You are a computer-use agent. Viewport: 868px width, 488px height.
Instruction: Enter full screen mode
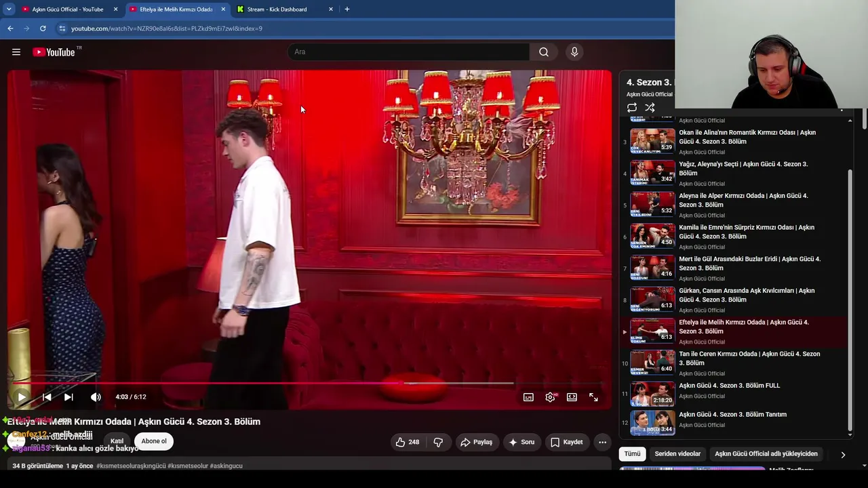click(x=593, y=397)
